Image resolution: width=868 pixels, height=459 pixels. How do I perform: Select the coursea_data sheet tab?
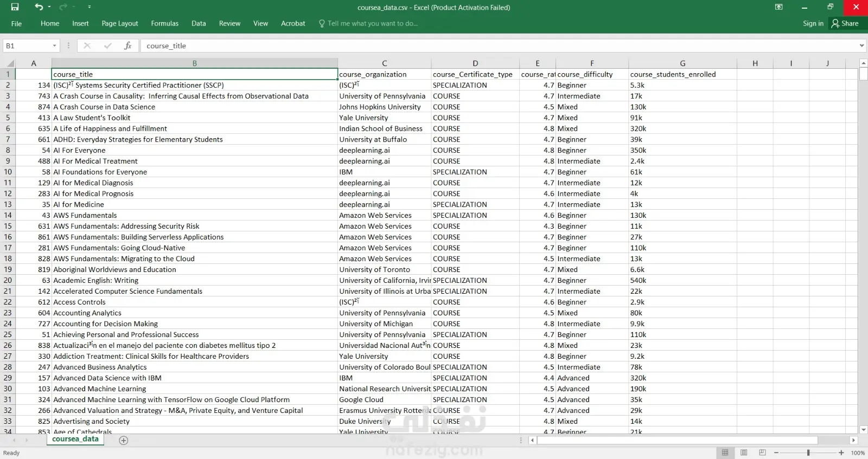(x=75, y=439)
